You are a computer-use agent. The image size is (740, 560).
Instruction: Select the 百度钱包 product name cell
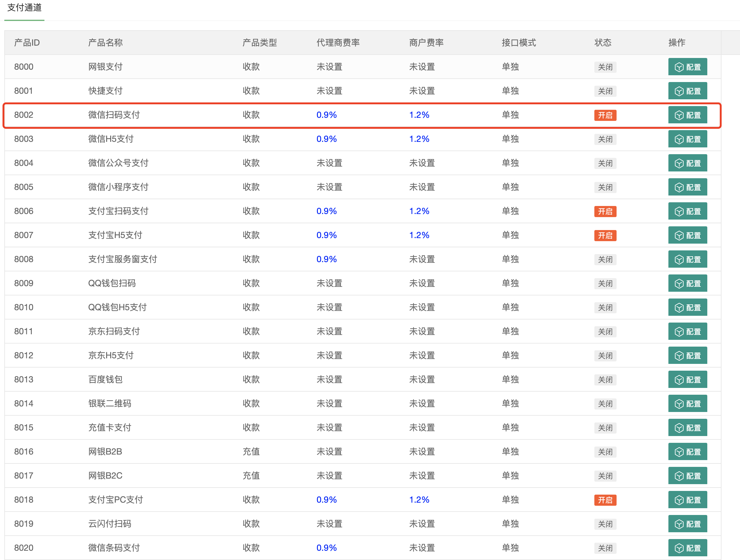[105, 380]
